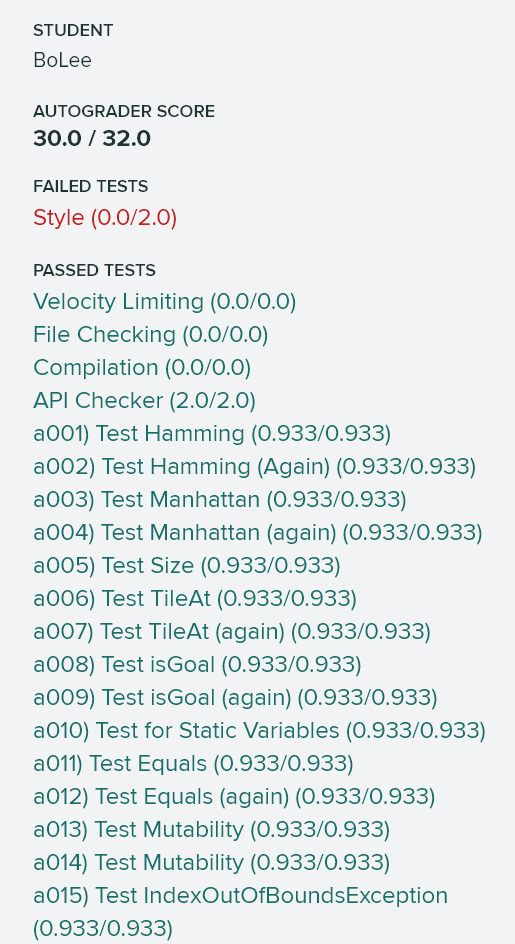Image resolution: width=515 pixels, height=944 pixels.
Task: Open the Compilation test result
Action: [142, 368]
